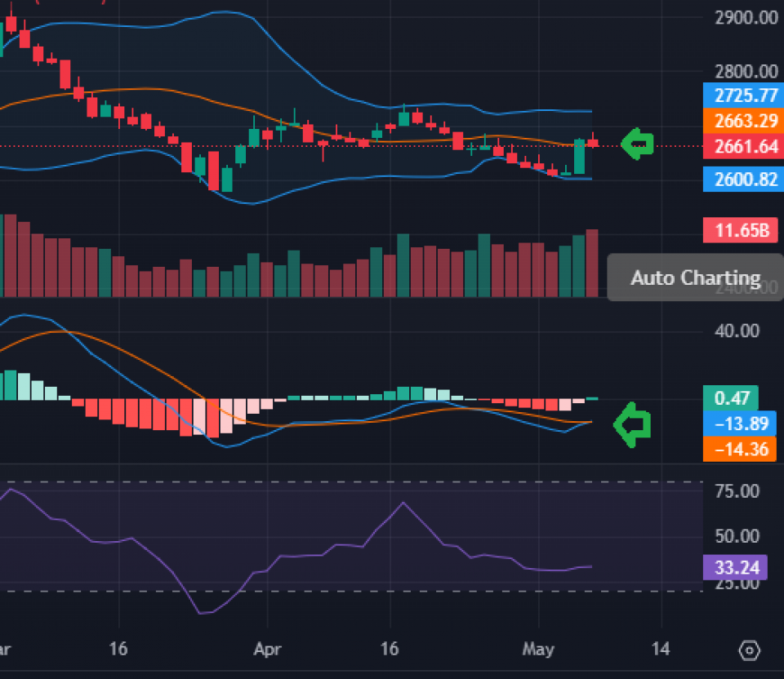Click the May label on the time axis
This screenshot has width=784, height=679.
[x=537, y=650]
